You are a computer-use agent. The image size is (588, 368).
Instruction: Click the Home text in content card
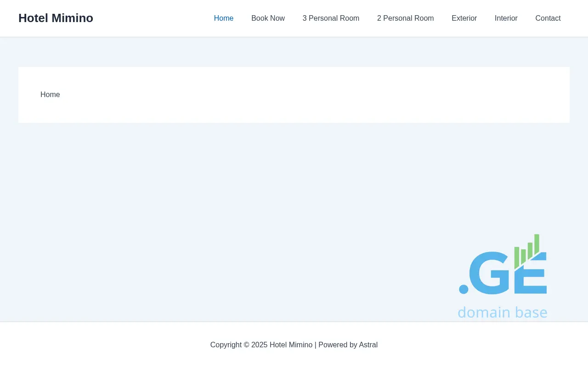tap(50, 95)
